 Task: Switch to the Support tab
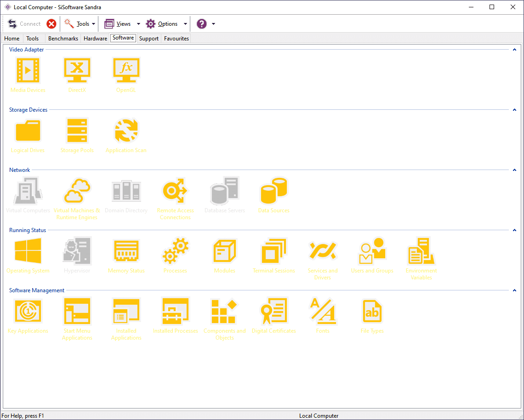coord(149,39)
